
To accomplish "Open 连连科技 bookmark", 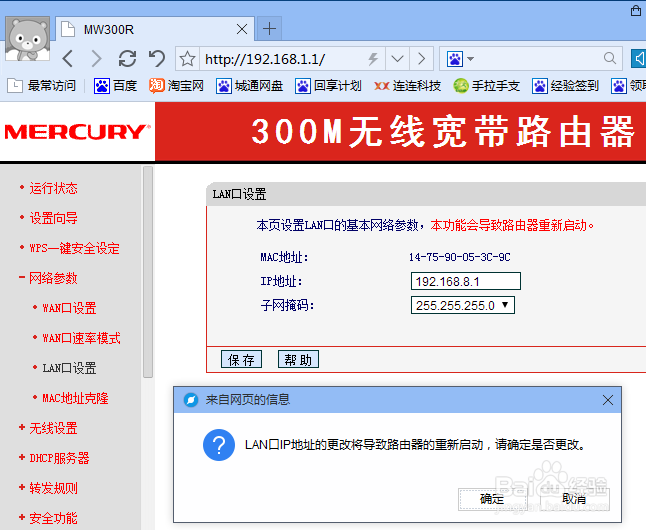I will (x=407, y=86).
